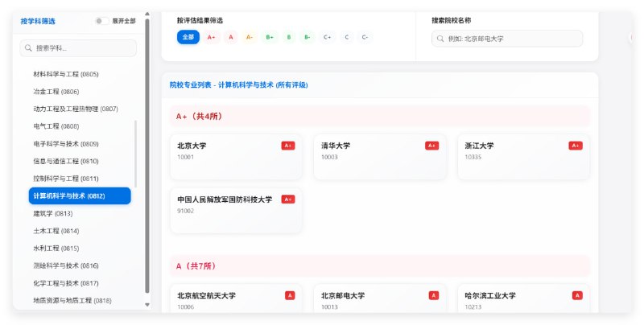Click the A+（共4所）group header
The image size is (644, 325).
click(380, 116)
